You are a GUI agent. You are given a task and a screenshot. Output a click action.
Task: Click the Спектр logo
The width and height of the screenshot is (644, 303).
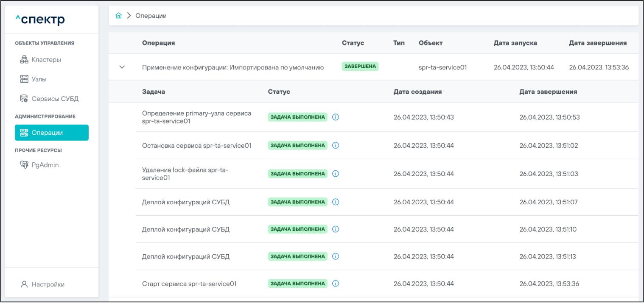(x=40, y=19)
